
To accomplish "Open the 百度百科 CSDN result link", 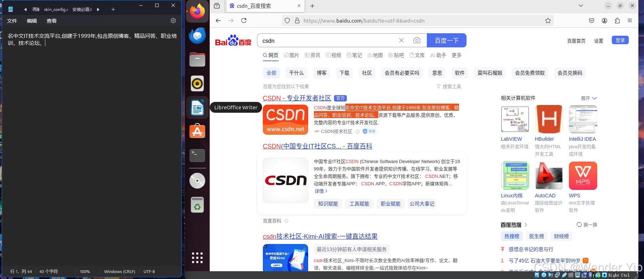I will coord(317,146).
